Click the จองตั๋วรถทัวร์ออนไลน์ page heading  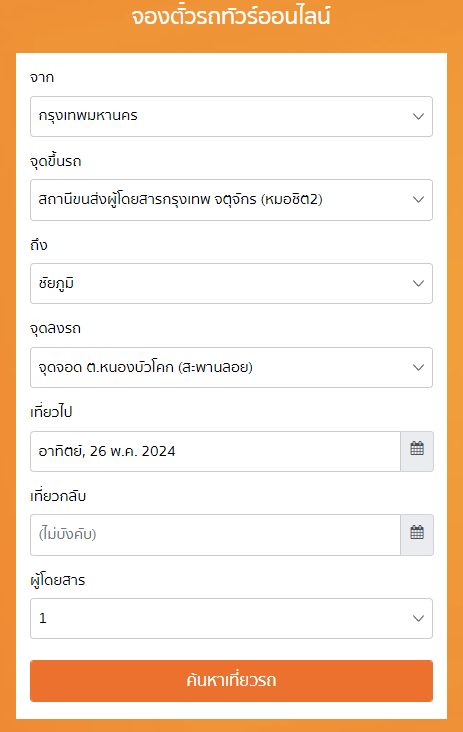pyautogui.click(x=231, y=15)
